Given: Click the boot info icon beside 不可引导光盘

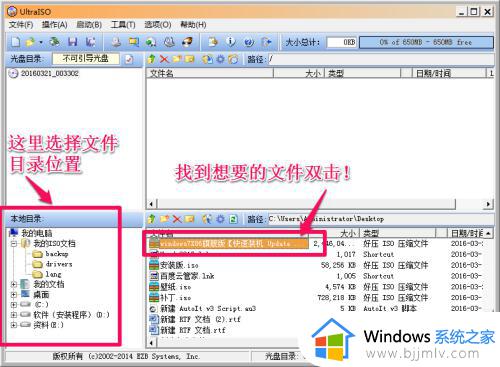Looking at the screenshot, I should [129, 59].
